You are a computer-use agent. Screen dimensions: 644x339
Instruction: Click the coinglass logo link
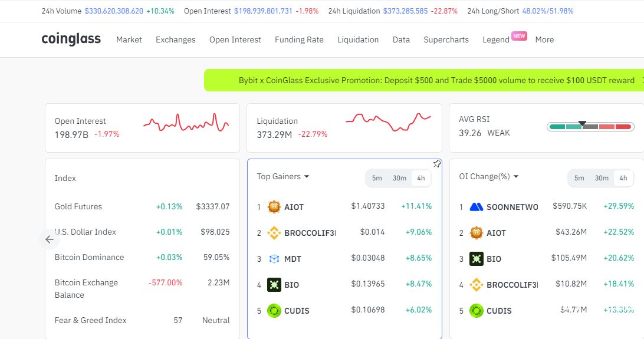(71, 40)
